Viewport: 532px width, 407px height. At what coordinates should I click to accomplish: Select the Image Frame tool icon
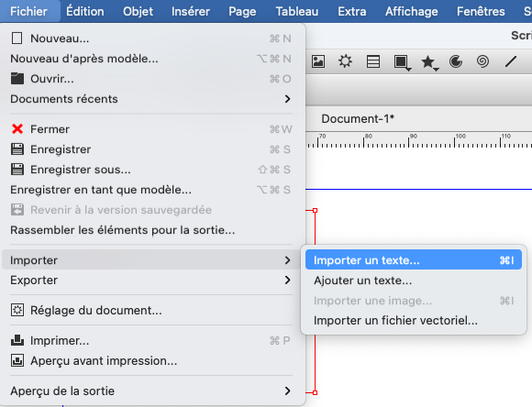[318, 61]
